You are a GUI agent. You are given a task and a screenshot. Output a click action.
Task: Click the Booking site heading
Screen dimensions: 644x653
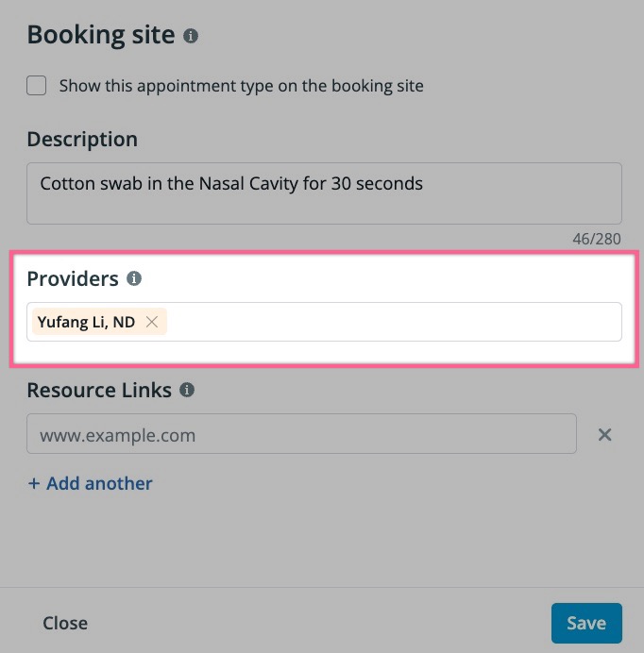(x=101, y=35)
